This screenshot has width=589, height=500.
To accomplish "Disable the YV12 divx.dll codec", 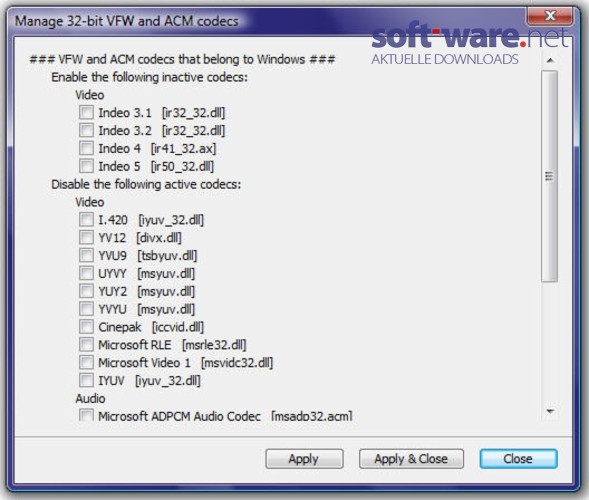I will point(86,237).
